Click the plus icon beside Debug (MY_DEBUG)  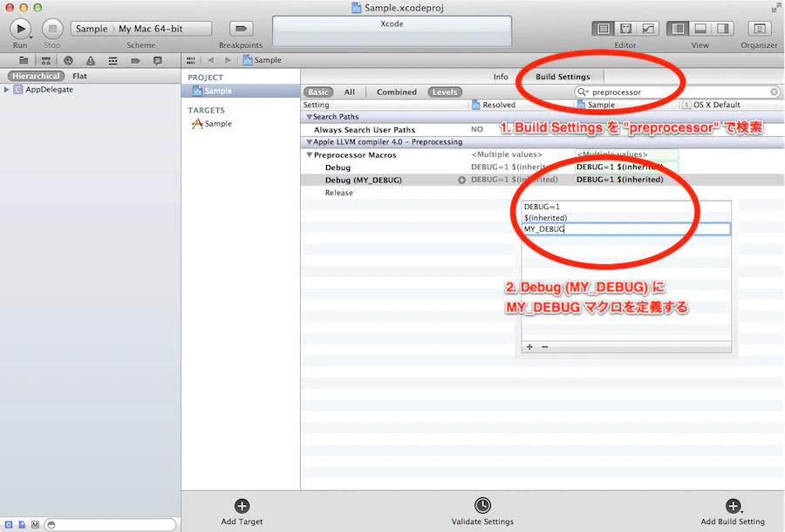(461, 181)
